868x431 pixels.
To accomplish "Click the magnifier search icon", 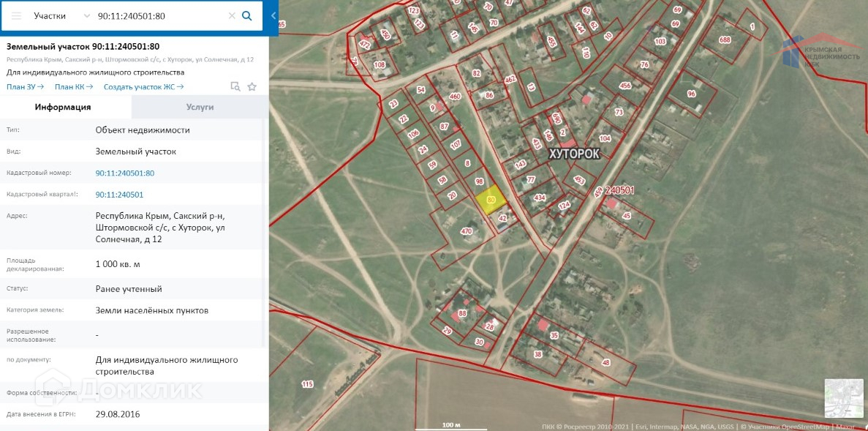I will point(247,16).
